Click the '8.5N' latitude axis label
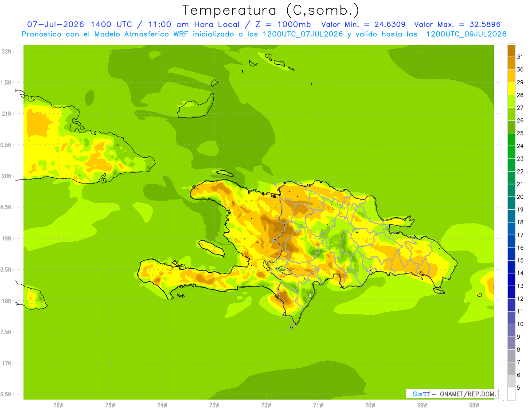This screenshot has width=532, height=411. 7,270
